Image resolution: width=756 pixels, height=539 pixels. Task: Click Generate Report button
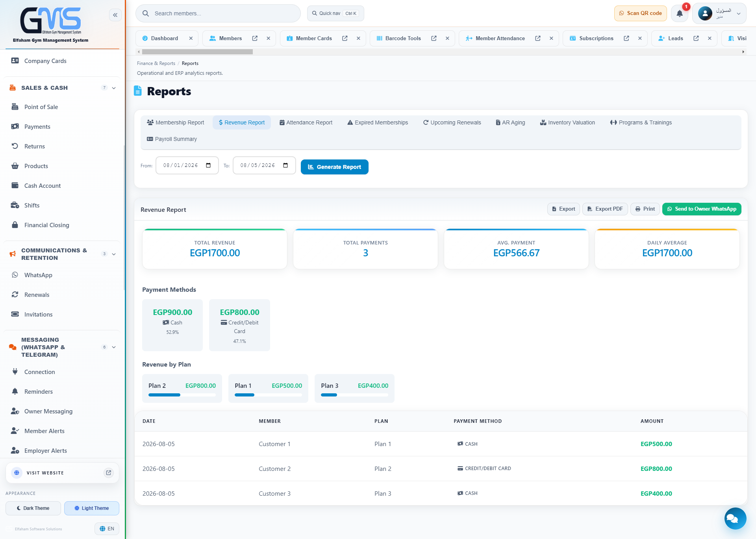tap(335, 167)
